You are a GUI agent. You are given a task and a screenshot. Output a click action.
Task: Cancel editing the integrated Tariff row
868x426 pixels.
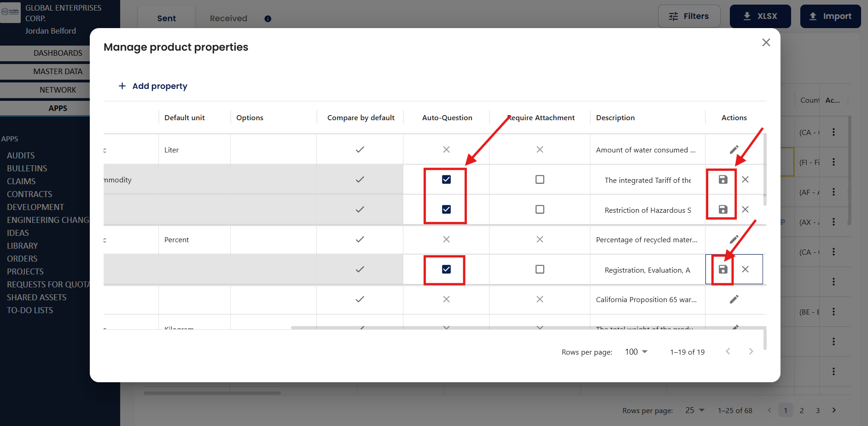point(745,180)
